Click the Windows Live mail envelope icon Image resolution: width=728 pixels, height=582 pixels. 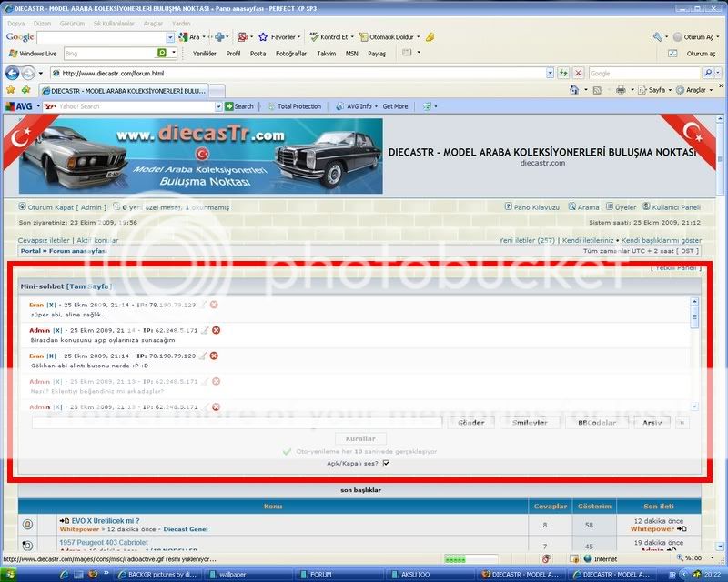407,53
